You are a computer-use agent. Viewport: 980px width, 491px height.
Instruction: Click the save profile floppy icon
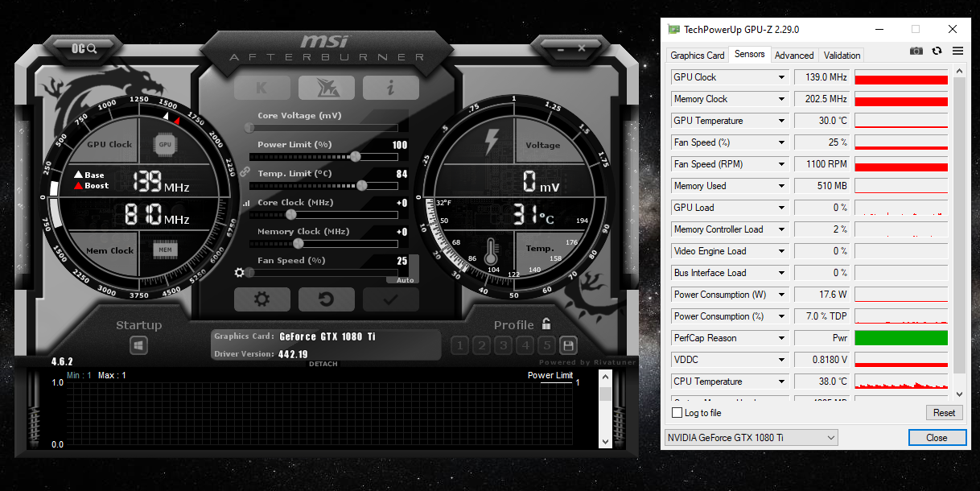[569, 345]
